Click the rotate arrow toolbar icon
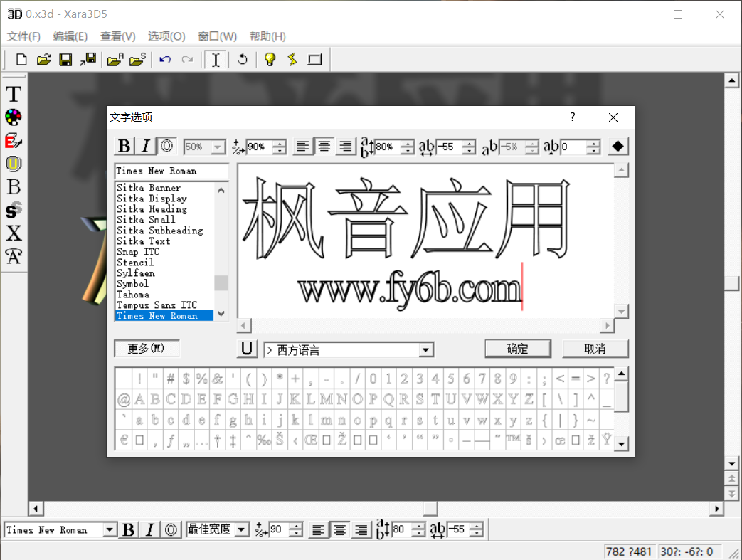The image size is (742, 560). pyautogui.click(x=243, y=60)
